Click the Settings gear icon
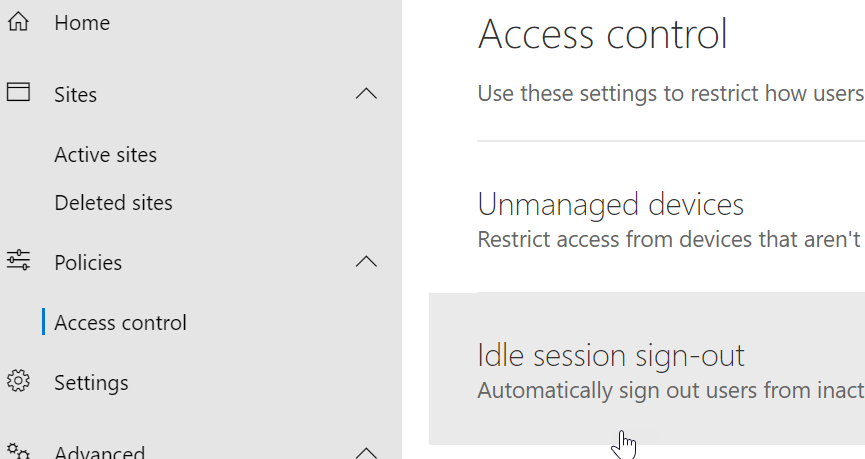This screenshot has height=459, width=865. pyautogui.click(x=18, y=382)
